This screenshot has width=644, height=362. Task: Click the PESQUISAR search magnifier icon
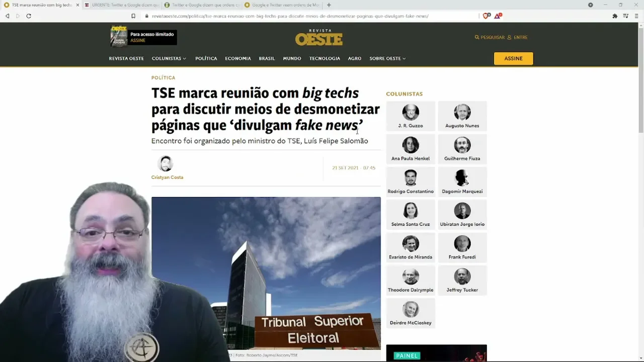click(x=477, y=37)
